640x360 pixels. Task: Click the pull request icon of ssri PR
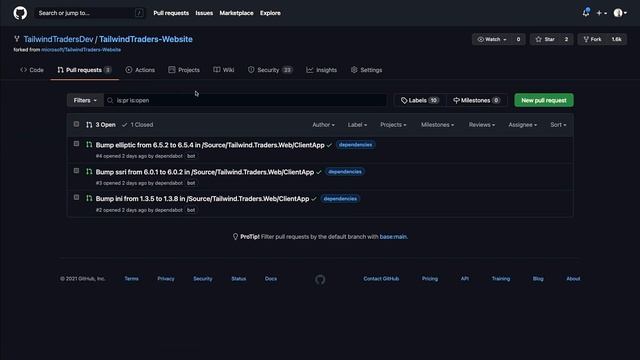89,171
